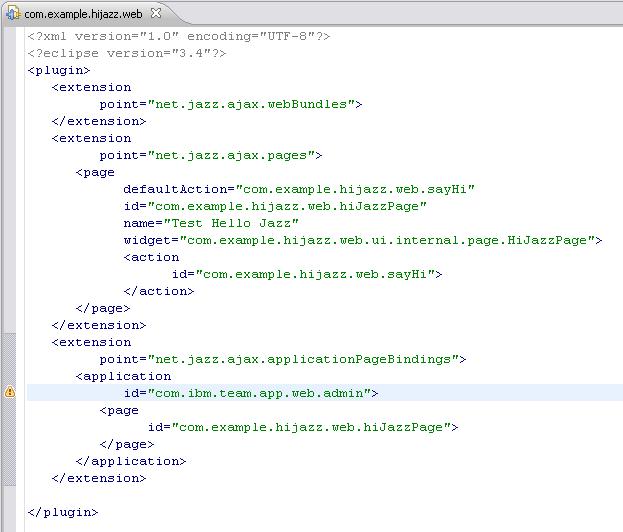This screenshot has width=623, height=532.
Task: Place cursor in the xml version declaration line
Action: tap(178, 36)
